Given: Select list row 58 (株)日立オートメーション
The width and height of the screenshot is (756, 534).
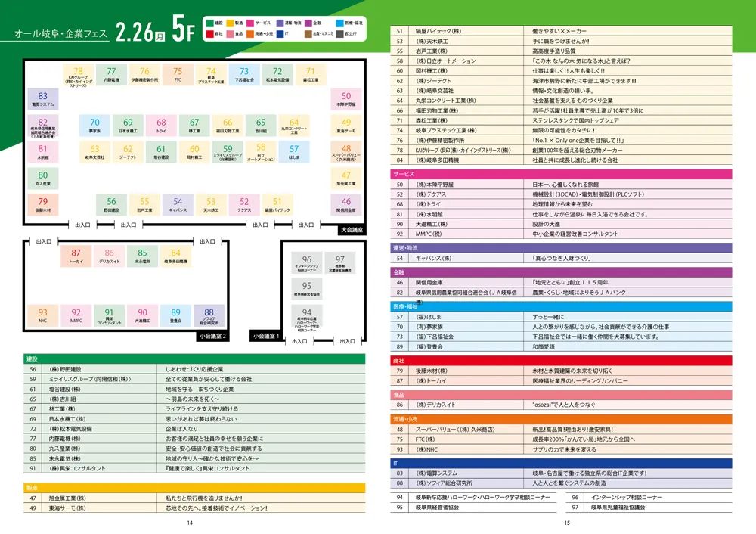Looking at the screenshot, I should pyautogui.click(x=561, y=61).
